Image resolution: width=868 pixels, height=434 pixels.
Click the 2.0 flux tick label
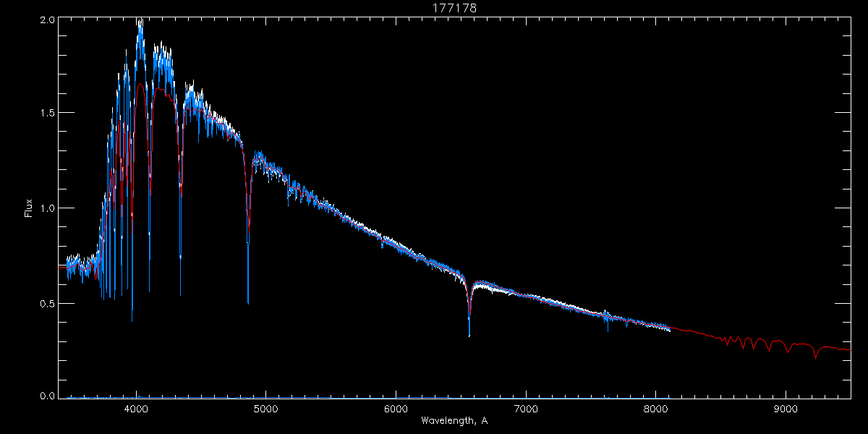[47, 20]
